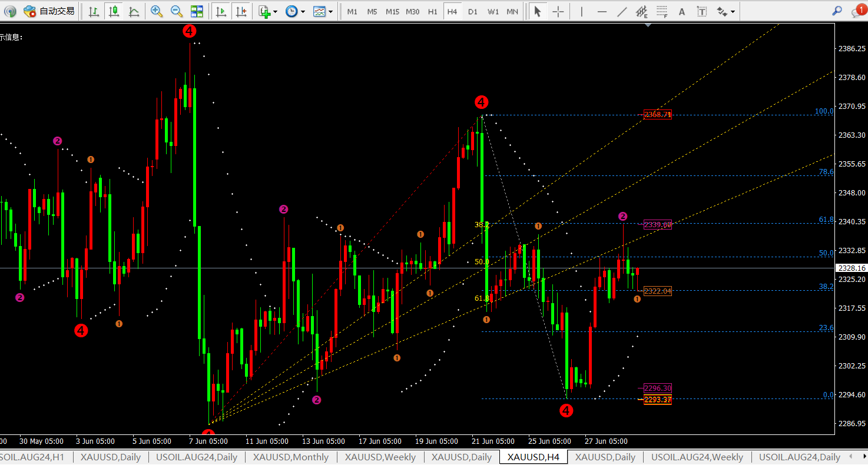Toggle the 自动交易 auto trading button

pyautogui.click(x=49, y=11)
